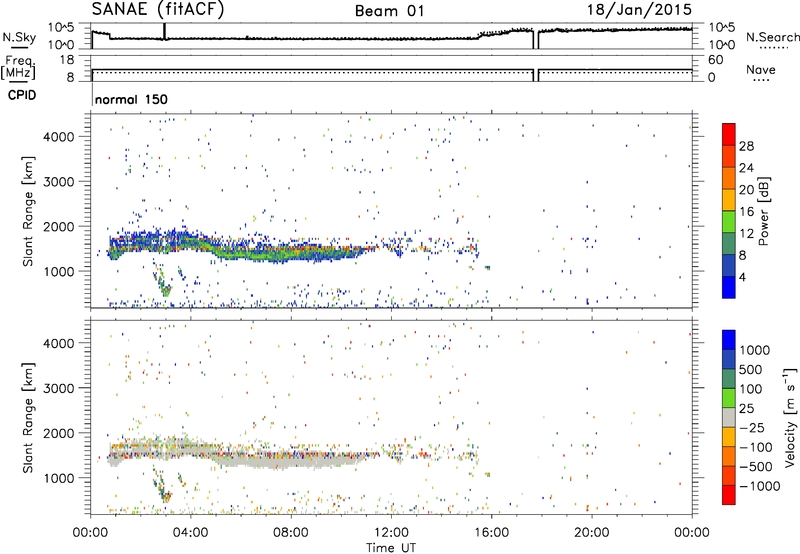Image resolution: width=800 pixels, height=554 pixels.
Task: Select the '28' Power color bar label
Action: pos(746,146)
